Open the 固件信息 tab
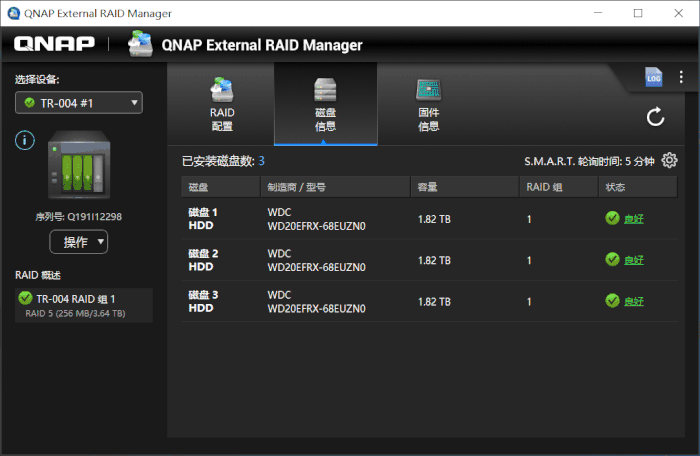The image size is (700, 456). click(428, 104)
